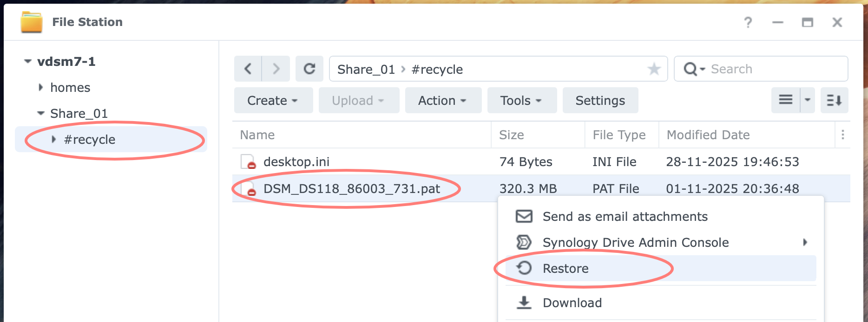Image resolution: width=868 pixels, height=322 pixels.
Task: Click the DSM_DS118 pat file icon
Action: tap(248, 188)
